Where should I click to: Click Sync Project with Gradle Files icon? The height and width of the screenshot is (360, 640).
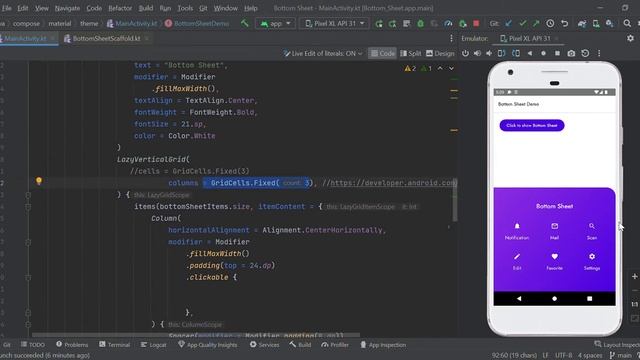coord(582,24)
